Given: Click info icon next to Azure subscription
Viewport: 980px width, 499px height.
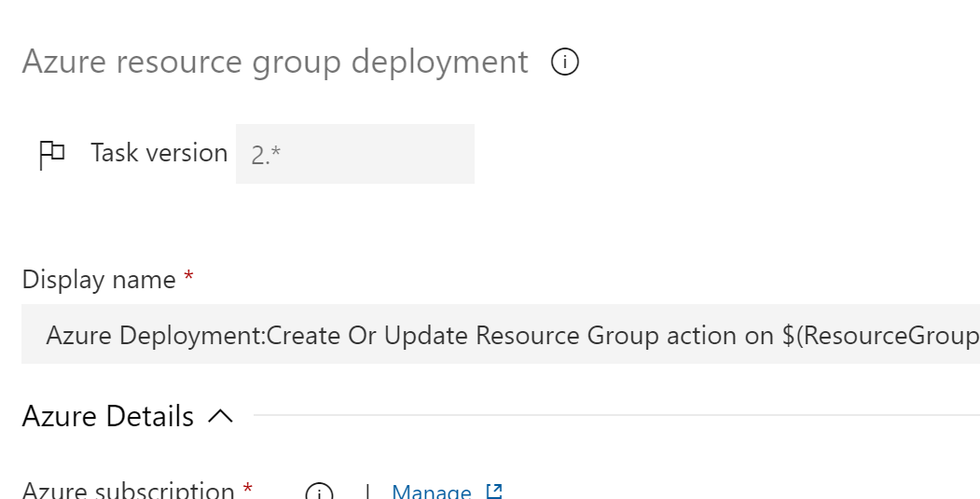Looking at the screenshot, I should coord(320,492).
